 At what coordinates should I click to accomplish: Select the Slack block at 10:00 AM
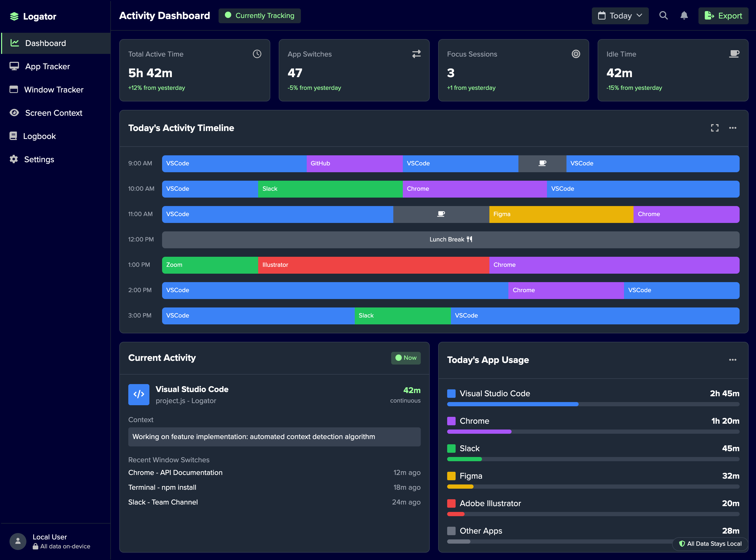[330, 189]
